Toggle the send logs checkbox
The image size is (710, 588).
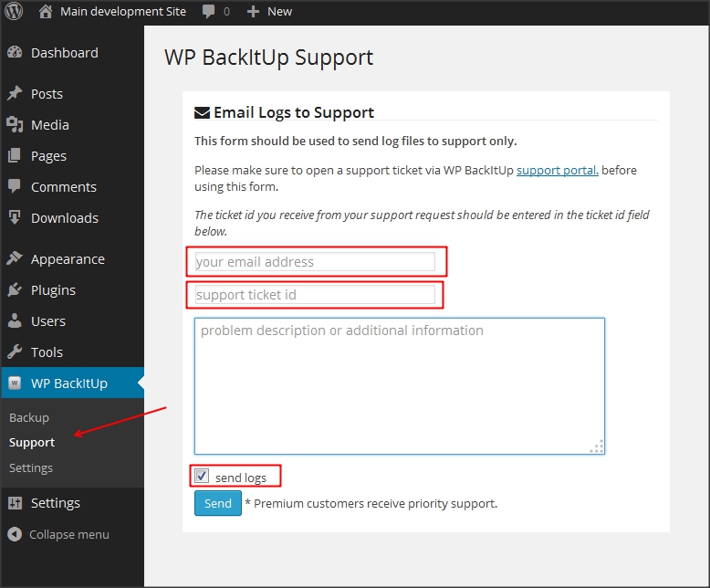202,476
